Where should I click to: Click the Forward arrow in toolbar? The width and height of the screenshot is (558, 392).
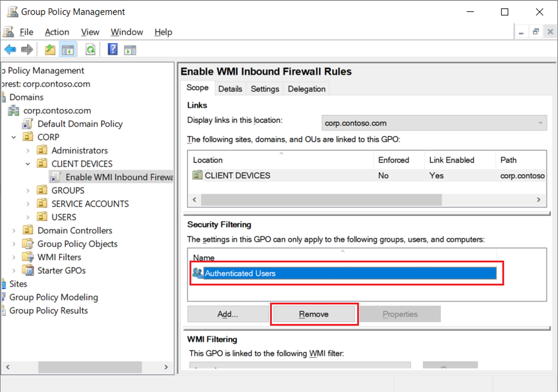(27, 50)
